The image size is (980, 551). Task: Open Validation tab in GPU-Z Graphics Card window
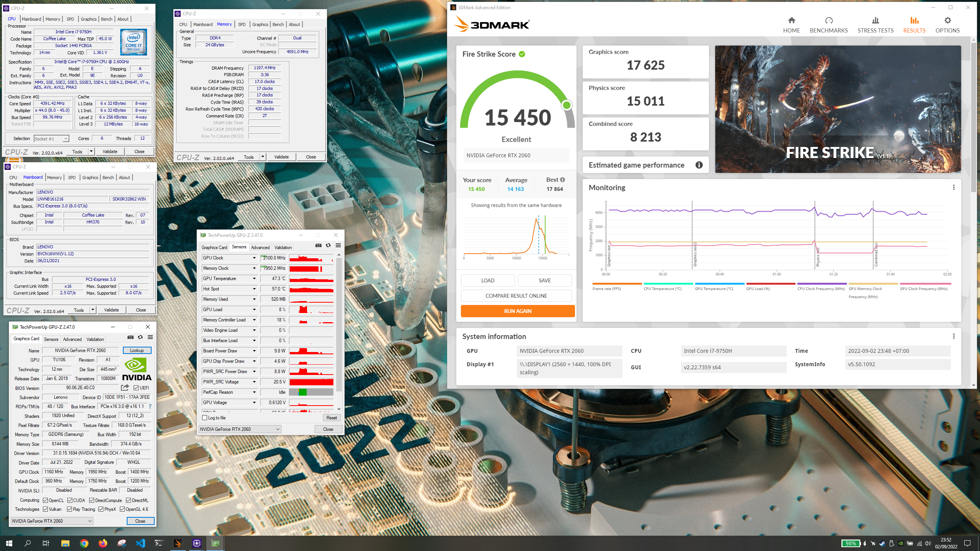pos(95,339)
